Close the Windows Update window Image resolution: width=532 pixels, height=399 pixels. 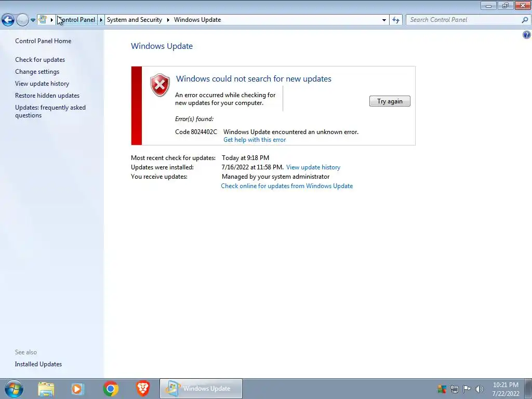click(x=523, y=5)
